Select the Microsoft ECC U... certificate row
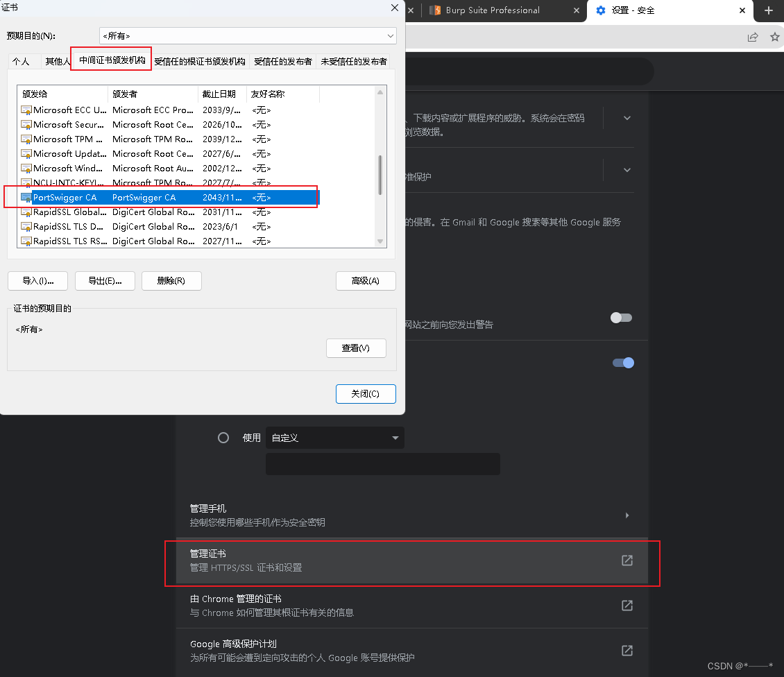784x677 pixels. (x=169, y=110)
